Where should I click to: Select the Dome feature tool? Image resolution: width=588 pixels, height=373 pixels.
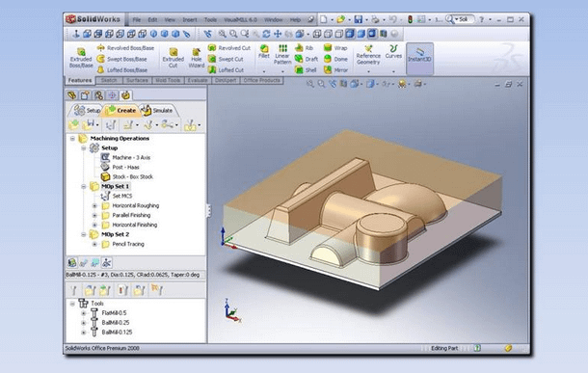click(x=335, y=59)
